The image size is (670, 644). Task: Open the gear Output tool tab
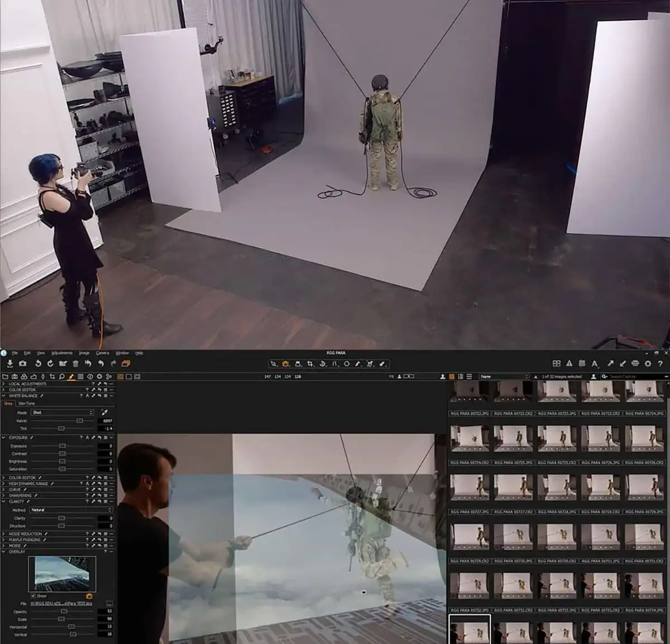[99, 377]
